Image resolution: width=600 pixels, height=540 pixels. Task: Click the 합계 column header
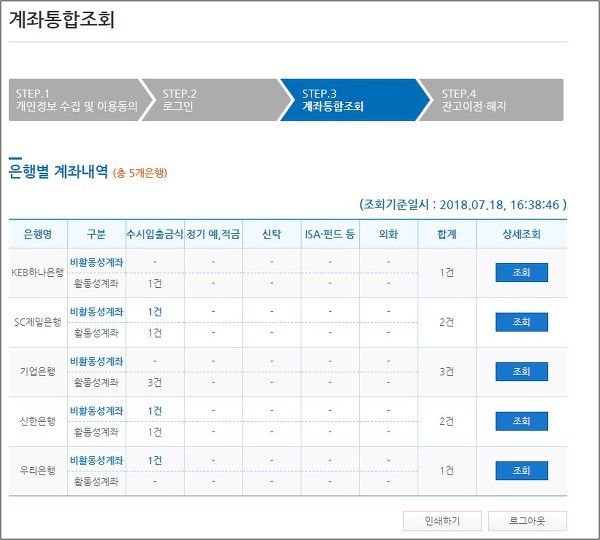click(x=447, y=234)
